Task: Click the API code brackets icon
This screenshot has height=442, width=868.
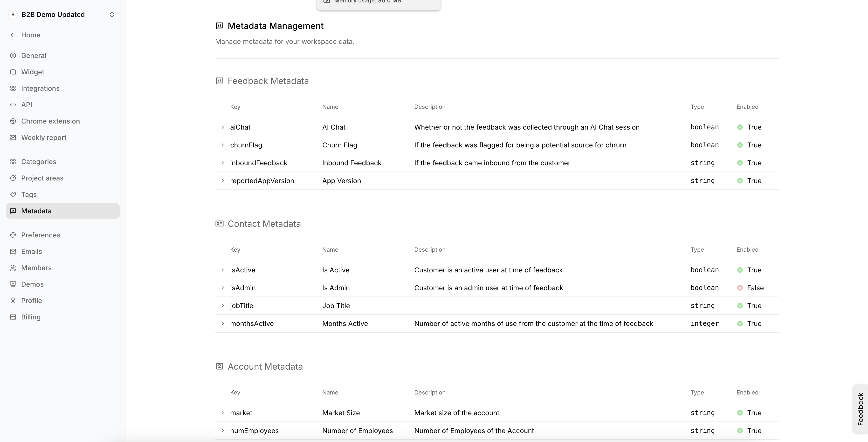Action: click(13, 105)
